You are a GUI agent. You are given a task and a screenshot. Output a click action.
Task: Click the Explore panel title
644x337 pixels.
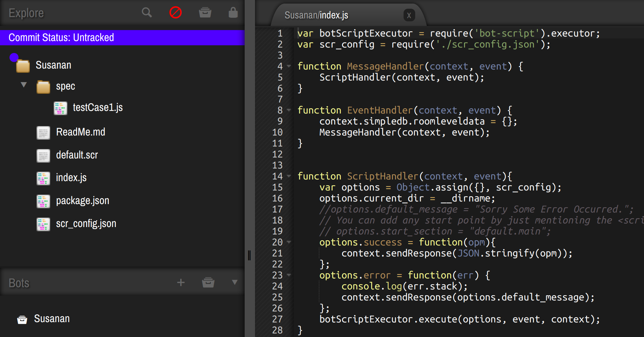(x=26, y=13)
